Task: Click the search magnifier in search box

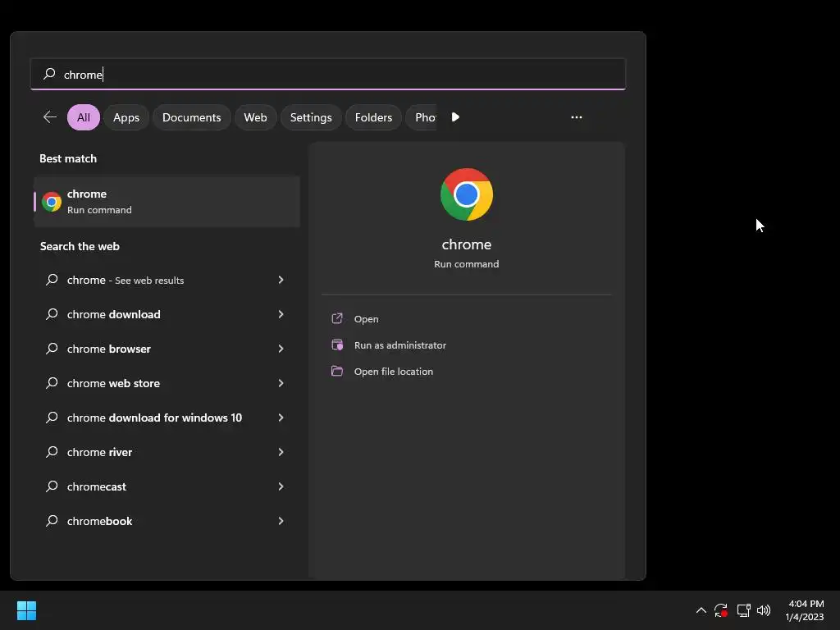Action: (49, 73)
